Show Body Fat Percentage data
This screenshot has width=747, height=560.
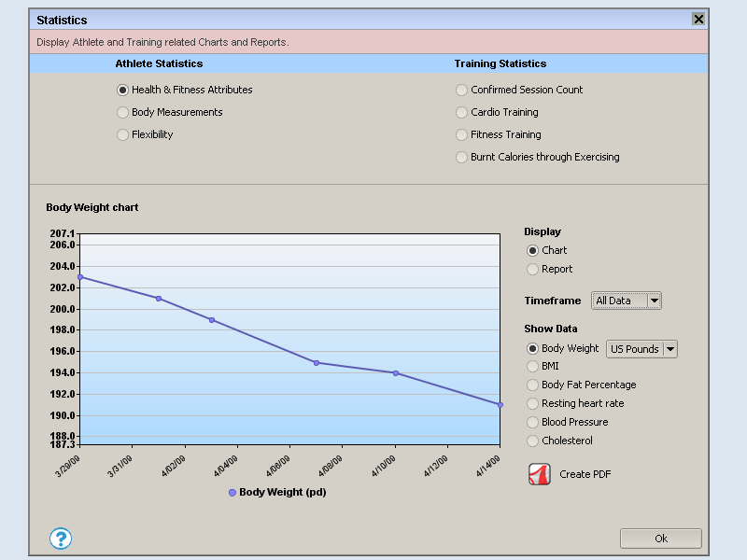[x=533, y=385]
